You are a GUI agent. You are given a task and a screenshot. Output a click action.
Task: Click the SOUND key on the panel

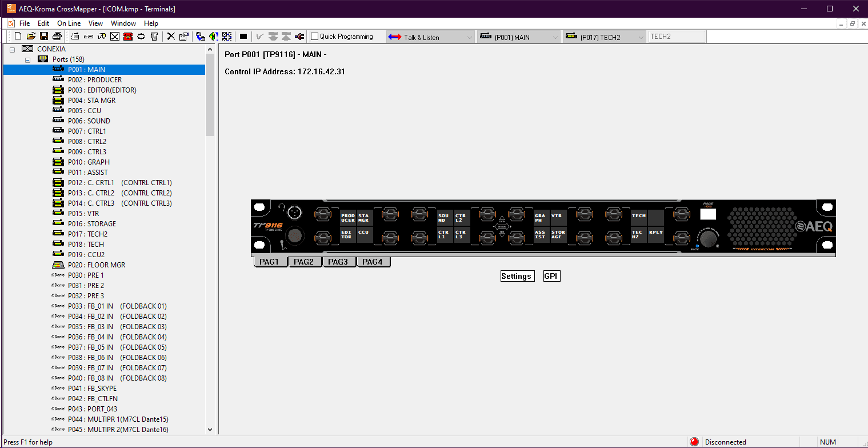pyautogui.click(x=445, y=218)
